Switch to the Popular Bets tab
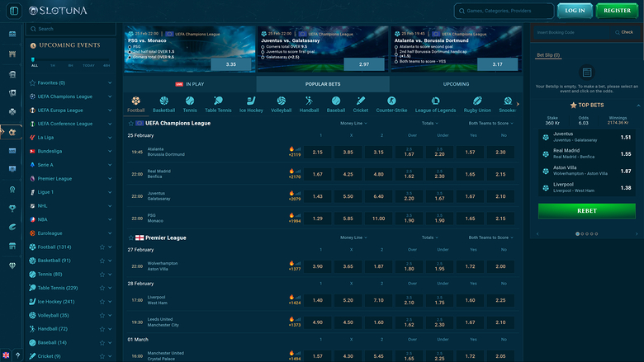Image resolution: width=644 pixels, height=362 pixels. coord(323,84)
